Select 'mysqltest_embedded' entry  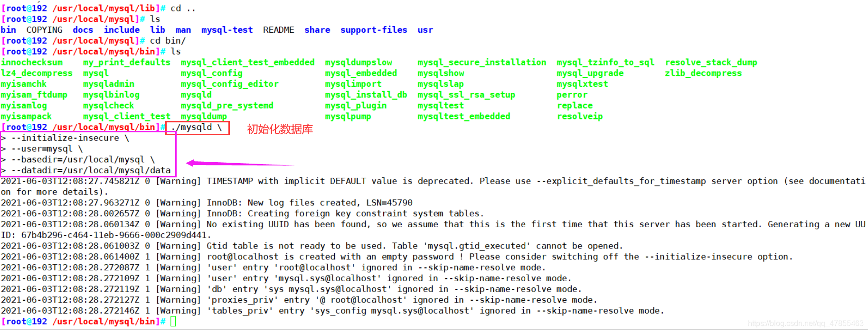464,116
